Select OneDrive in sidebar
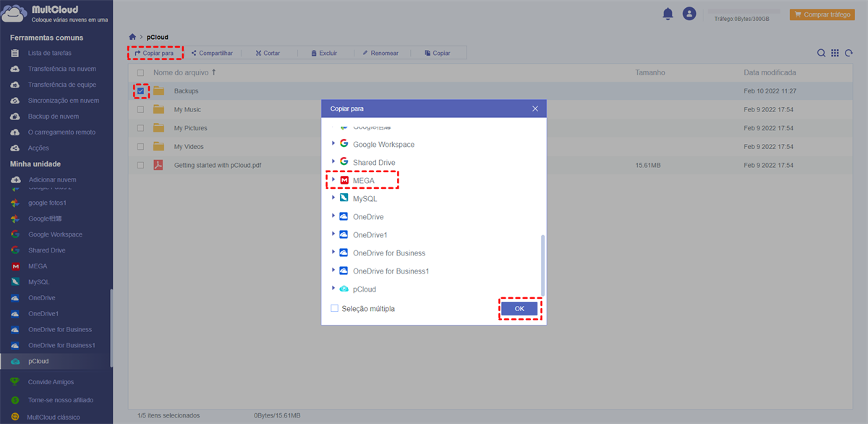This screenshot has width=868, height=424. 41,298
